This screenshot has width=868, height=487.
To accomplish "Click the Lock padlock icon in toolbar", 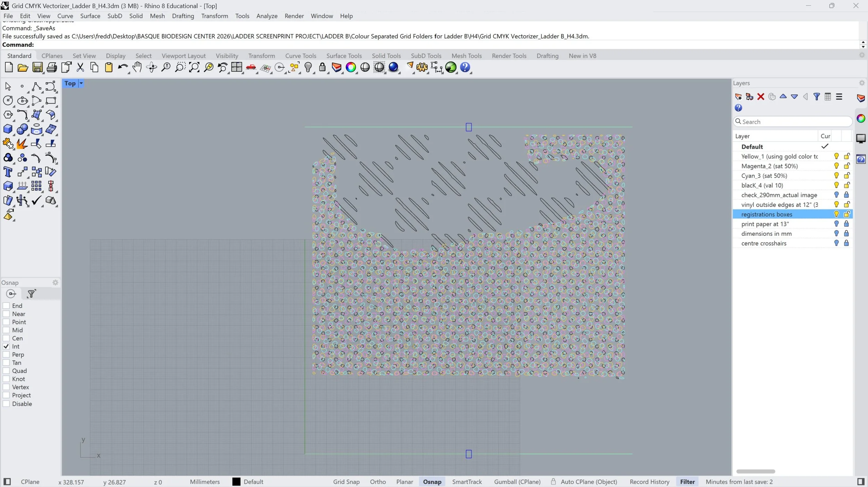I will click(x=322, y=67).
